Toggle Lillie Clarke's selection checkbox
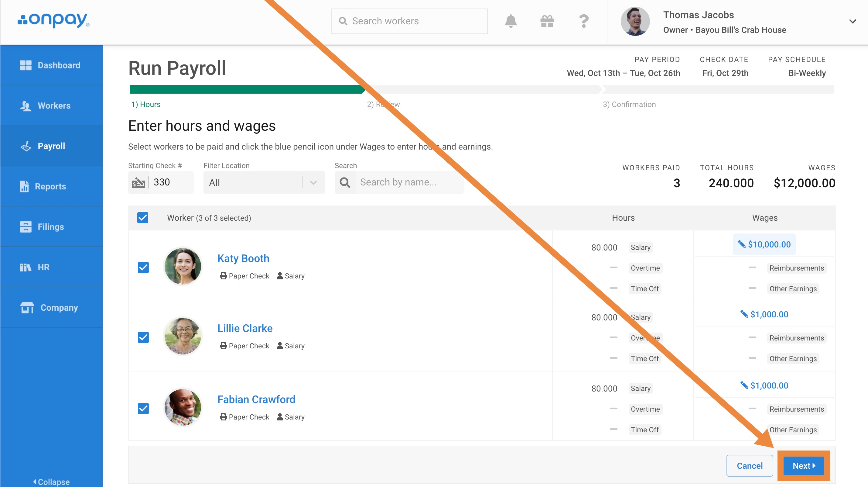 (x=143, y=337)
